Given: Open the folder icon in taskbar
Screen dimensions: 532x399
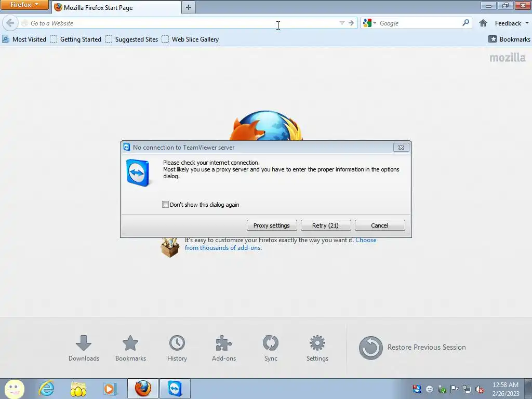Looking at the screenshot, I should coord(78,389).
